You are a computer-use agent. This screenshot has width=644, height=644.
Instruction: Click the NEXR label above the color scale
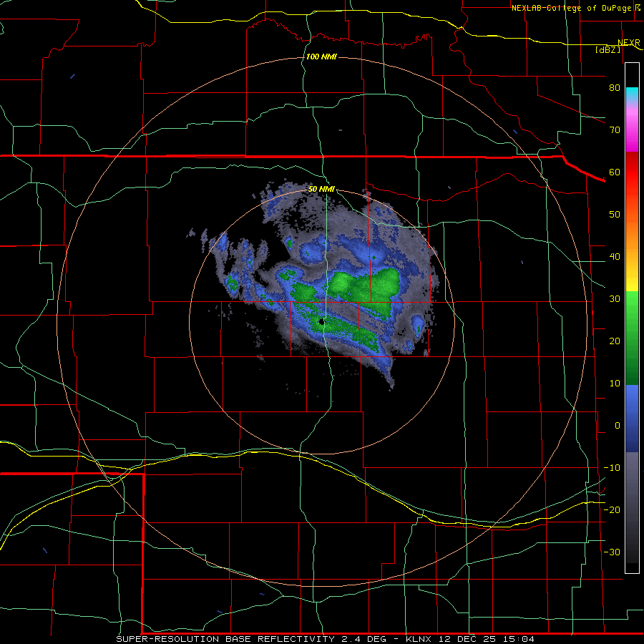pos(628,43)
